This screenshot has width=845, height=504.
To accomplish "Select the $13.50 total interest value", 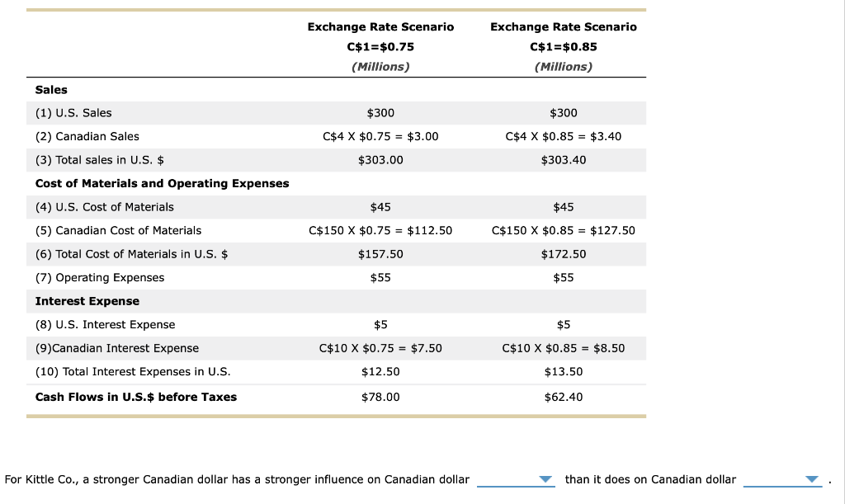I will pyautogui.click(x=564, y=371).
